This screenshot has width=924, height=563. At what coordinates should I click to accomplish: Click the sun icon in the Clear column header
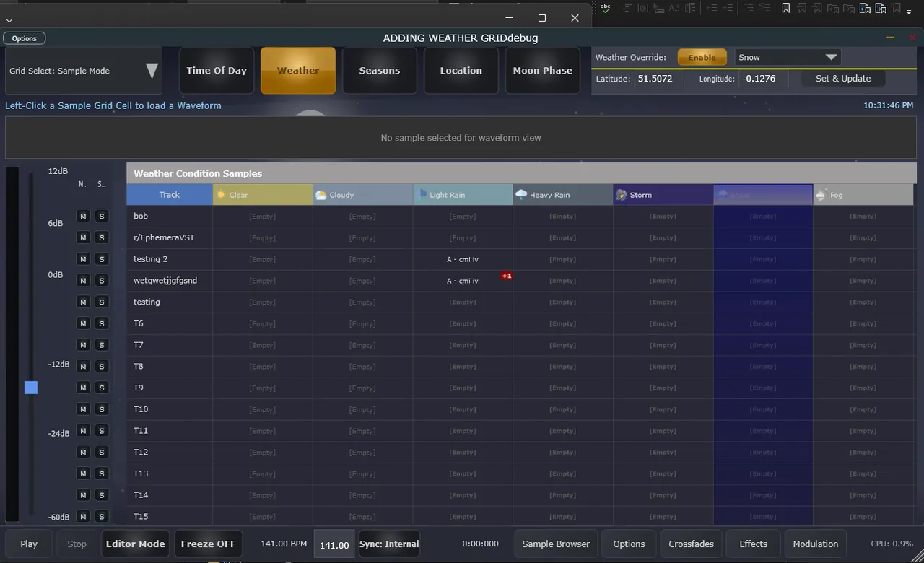222,195
